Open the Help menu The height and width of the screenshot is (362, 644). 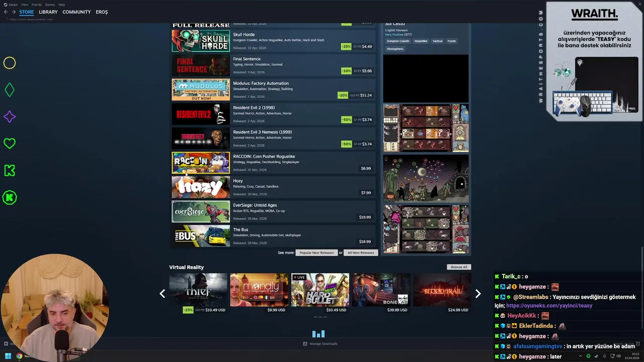pyautogui.click(x=61, y=5)
